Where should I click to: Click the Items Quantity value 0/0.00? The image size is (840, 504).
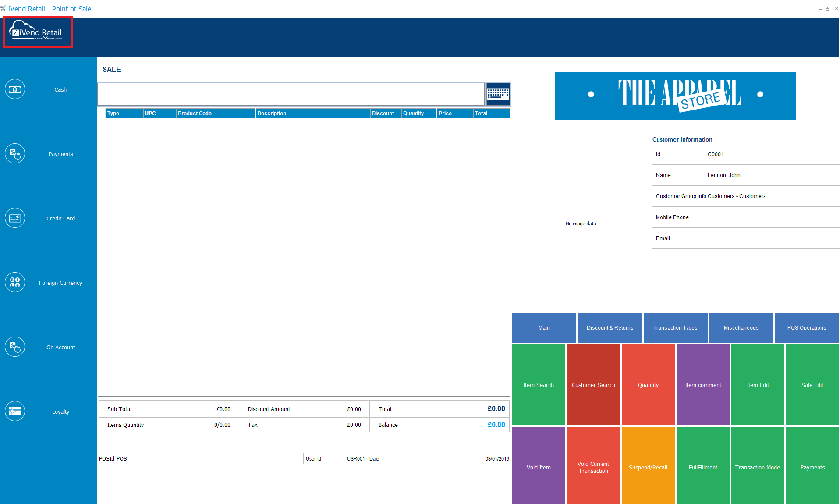point(222,425)
